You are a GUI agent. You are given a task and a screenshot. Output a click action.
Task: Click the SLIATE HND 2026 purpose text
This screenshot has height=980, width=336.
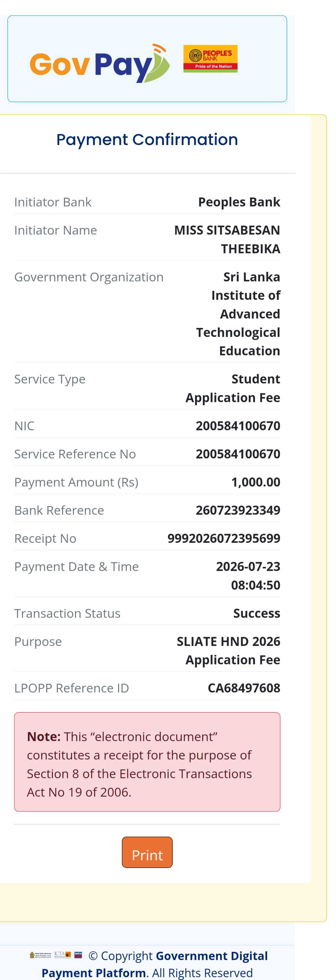tap(228, 641)
